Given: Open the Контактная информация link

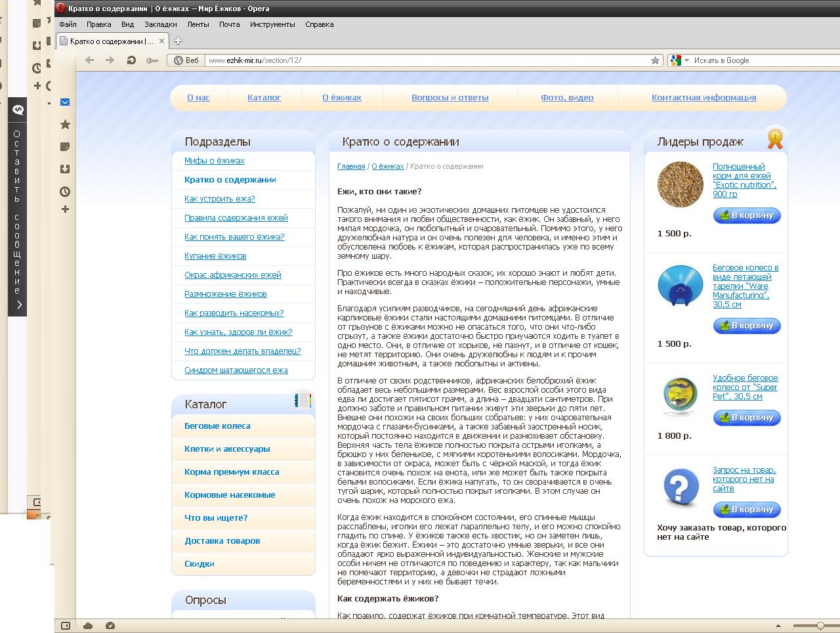Looking at the screenshot, I should click(x=703, y=98).
